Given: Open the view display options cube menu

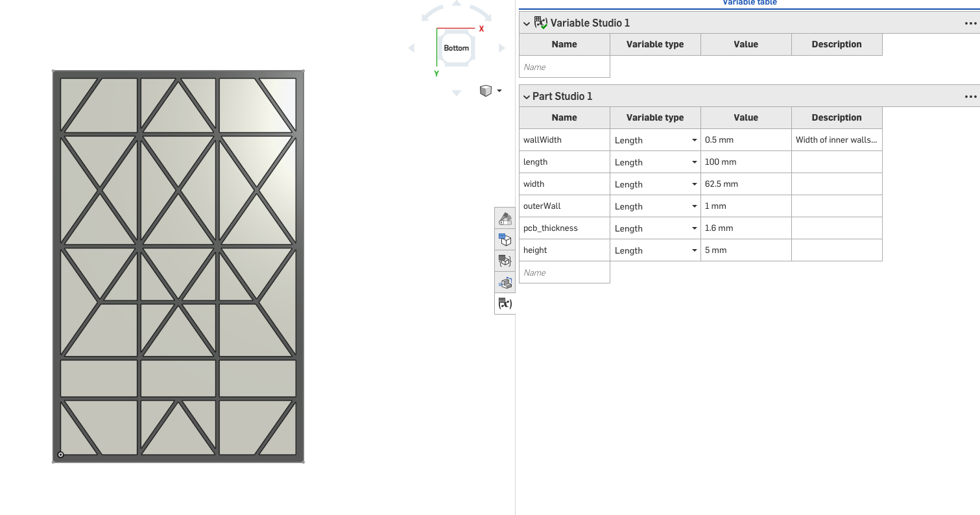Looking at the screenshot, I should [x=490, y=91].
